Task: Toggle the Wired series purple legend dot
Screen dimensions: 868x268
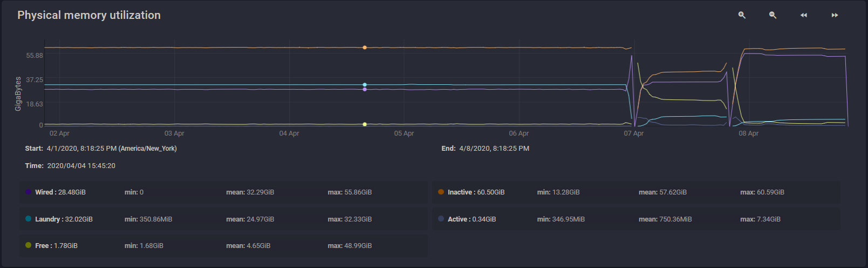Action: pyautogui.click(x=28, y=192)
